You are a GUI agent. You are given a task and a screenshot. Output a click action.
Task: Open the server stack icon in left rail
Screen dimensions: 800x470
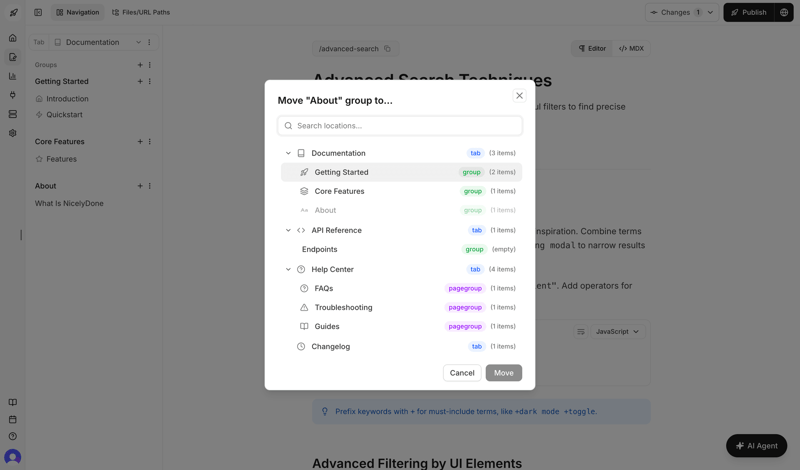pos(13,114)
